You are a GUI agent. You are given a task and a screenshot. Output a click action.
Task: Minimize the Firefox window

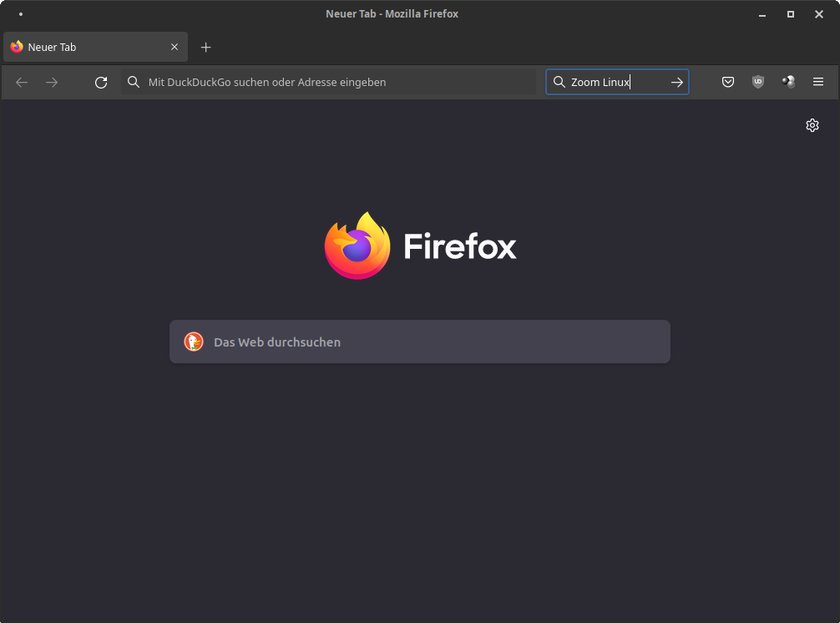coord(762,14)
